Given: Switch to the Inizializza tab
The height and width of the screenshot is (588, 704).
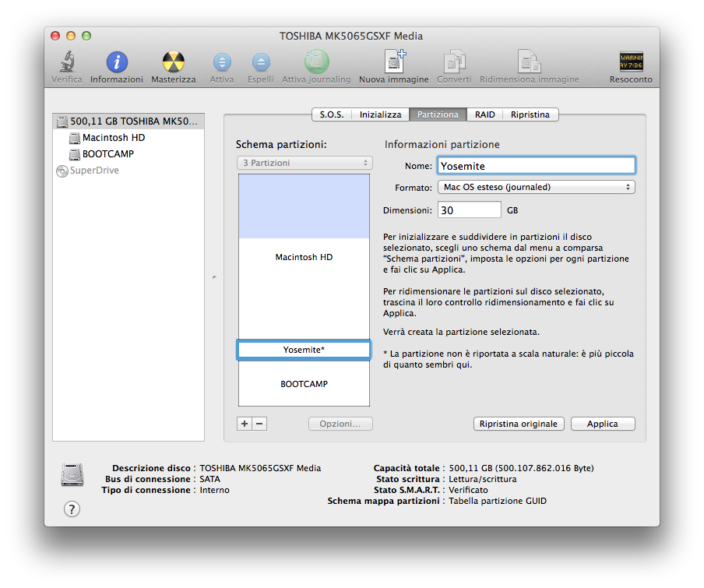Looking at the screenshot, I should 380,114.
